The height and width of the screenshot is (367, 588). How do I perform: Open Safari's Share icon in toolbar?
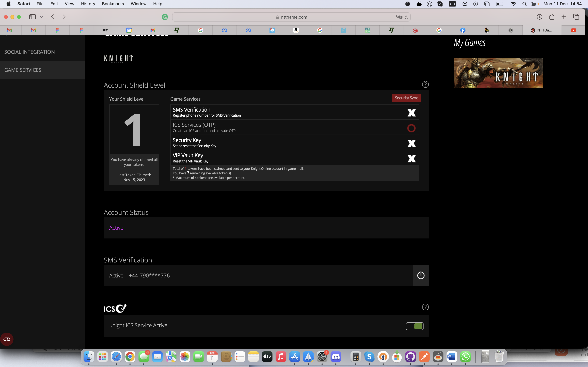(x=552, y=17)
